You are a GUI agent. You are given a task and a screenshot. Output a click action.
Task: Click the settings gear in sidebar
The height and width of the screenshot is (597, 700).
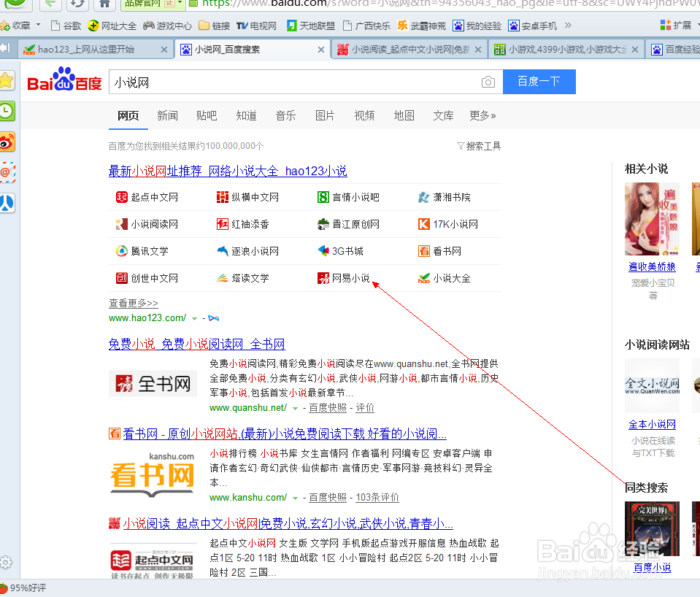click(6, 562)
